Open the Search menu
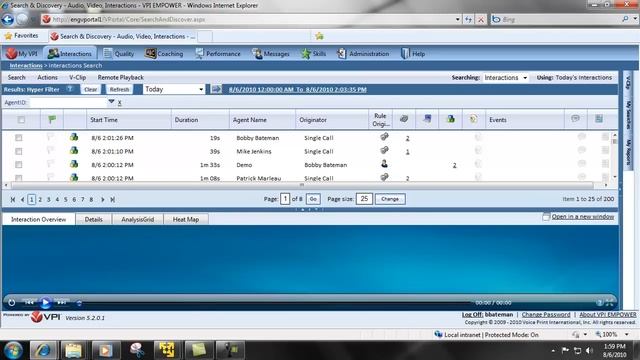 point(17,77)
